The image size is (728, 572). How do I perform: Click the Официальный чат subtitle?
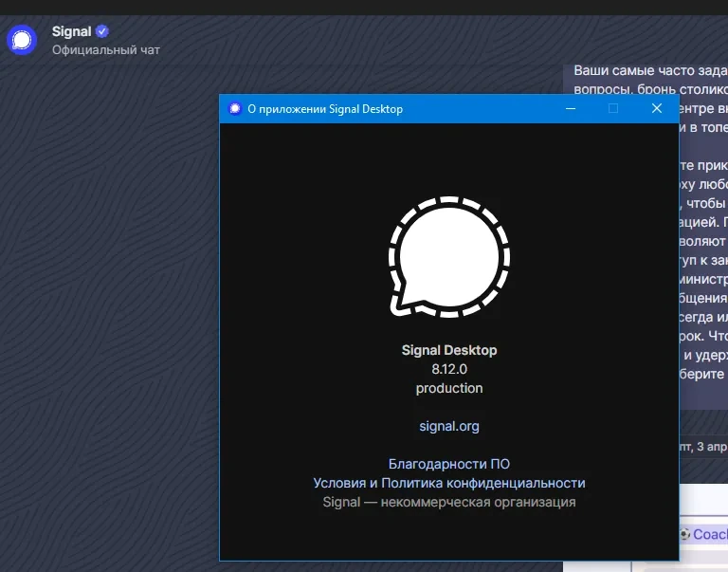click(106, 49)
